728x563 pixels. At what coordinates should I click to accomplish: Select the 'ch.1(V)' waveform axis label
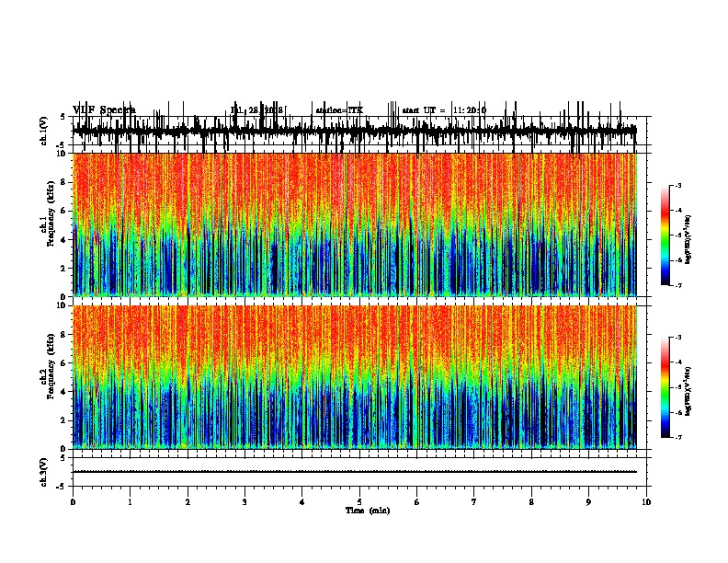(x=43, y=131)
